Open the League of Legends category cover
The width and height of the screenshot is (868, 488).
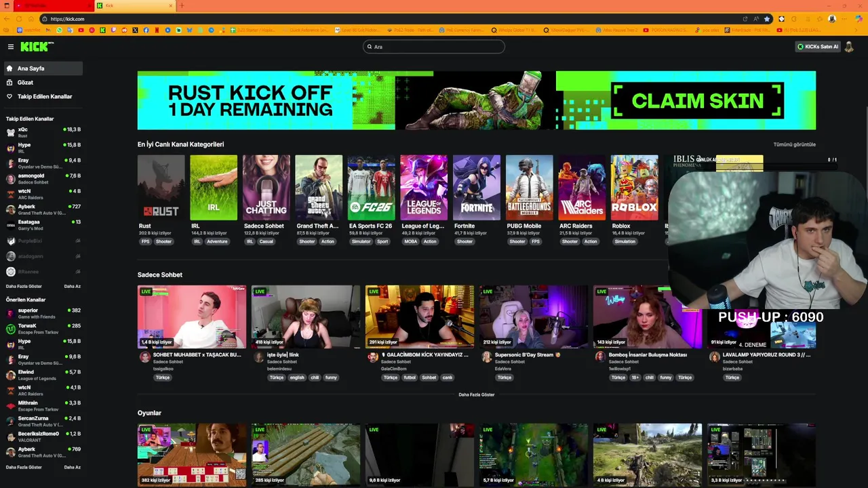point(424,188)
